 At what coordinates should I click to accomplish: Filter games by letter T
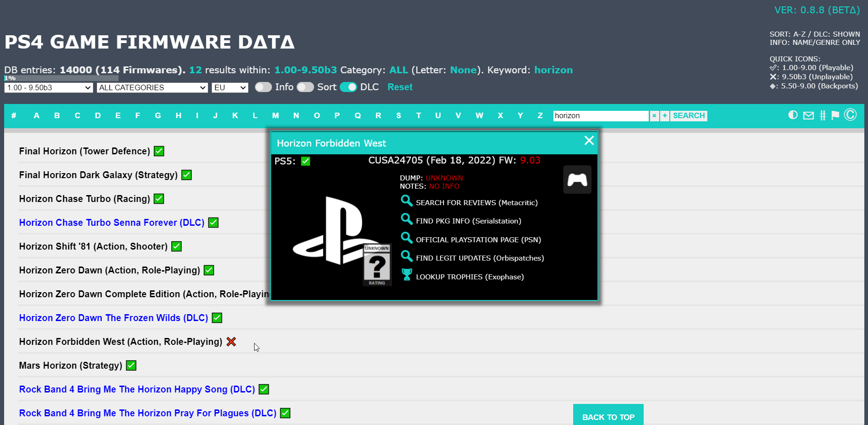tap(418, 115)
